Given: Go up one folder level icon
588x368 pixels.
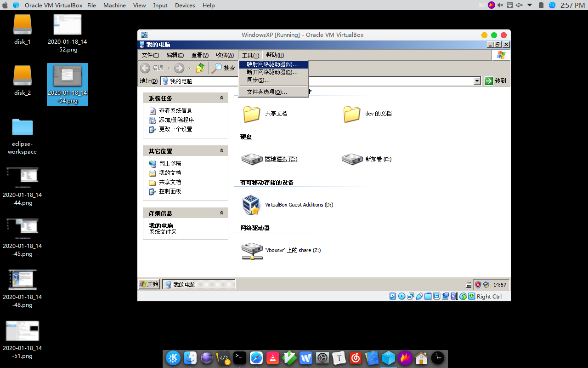Looking at the screenshot, I should tap(200, 68).
